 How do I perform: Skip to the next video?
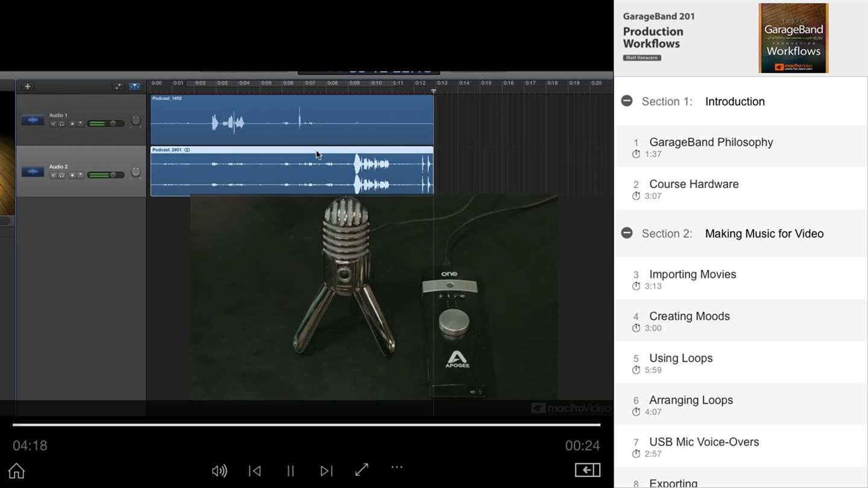[326, 471]
